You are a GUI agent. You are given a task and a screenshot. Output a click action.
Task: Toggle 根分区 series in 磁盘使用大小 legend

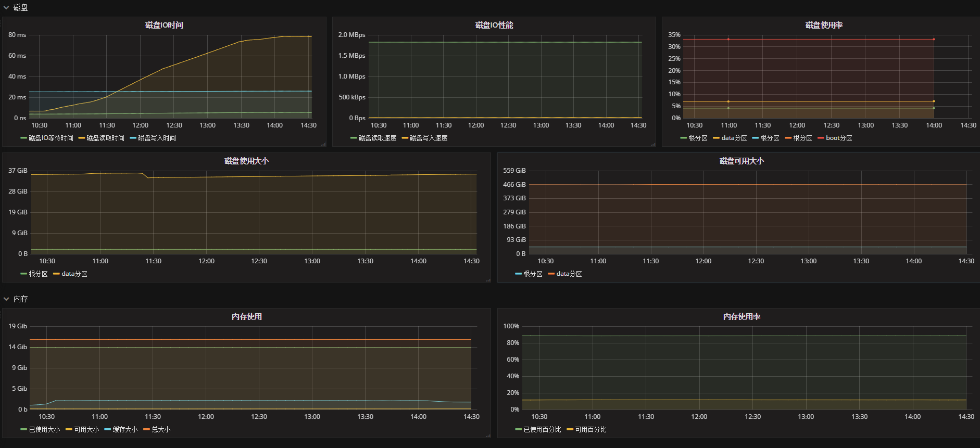(x=38, y=274)
